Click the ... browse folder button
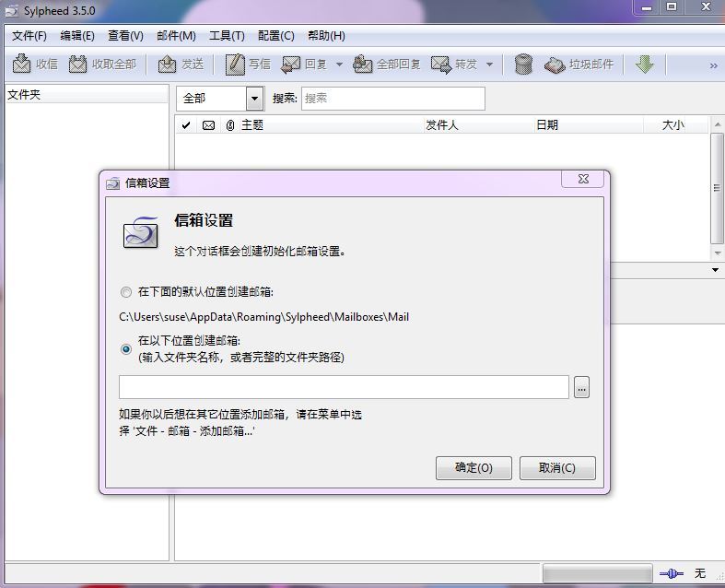Viewport: 725px width, 588px height. click(x=581, y=387)
